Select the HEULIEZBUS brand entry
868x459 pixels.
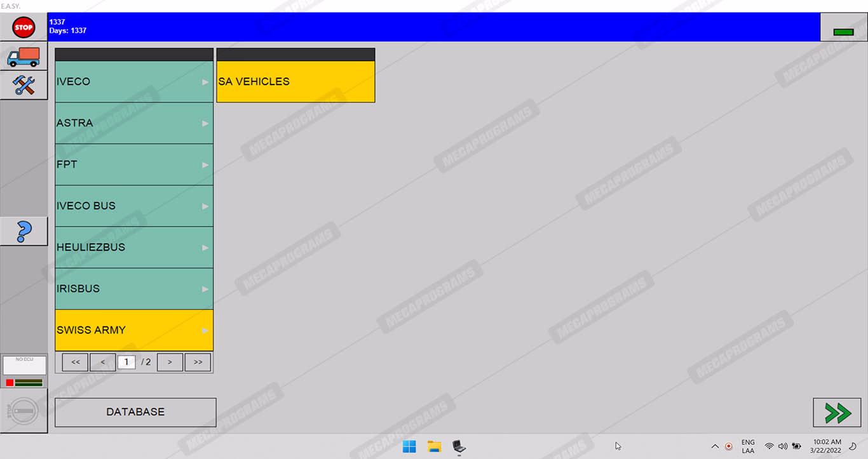[x=134, y=247]
